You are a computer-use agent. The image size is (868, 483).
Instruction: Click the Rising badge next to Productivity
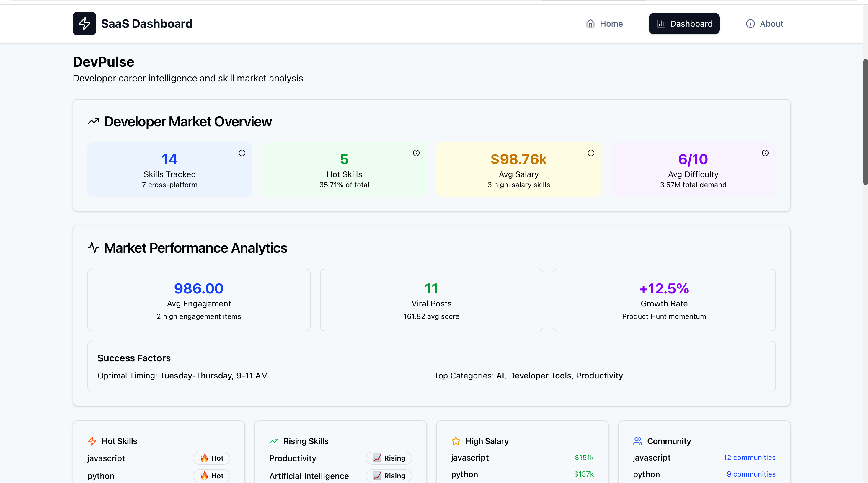(389, 458)
